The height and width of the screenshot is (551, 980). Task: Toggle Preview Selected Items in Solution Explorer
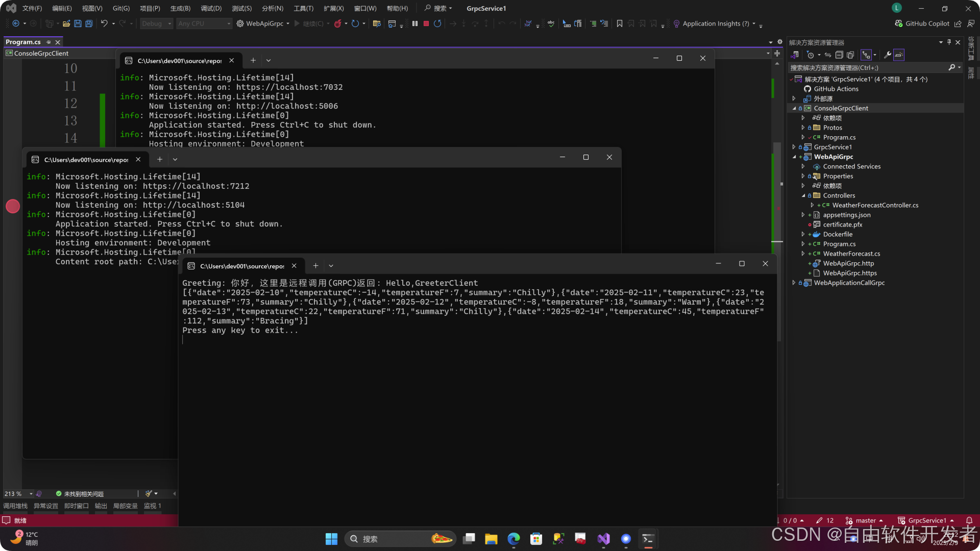tap(899, 55)
